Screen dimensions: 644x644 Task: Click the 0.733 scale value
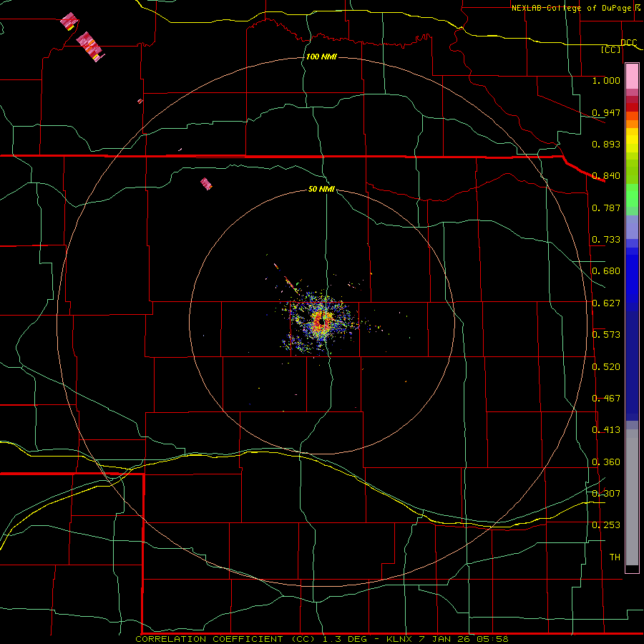click(x=606, y=240)
